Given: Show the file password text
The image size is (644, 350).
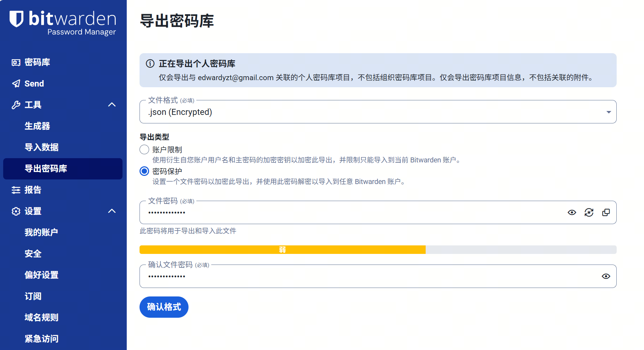Looking at the screenshot, I should coord(572,212).
